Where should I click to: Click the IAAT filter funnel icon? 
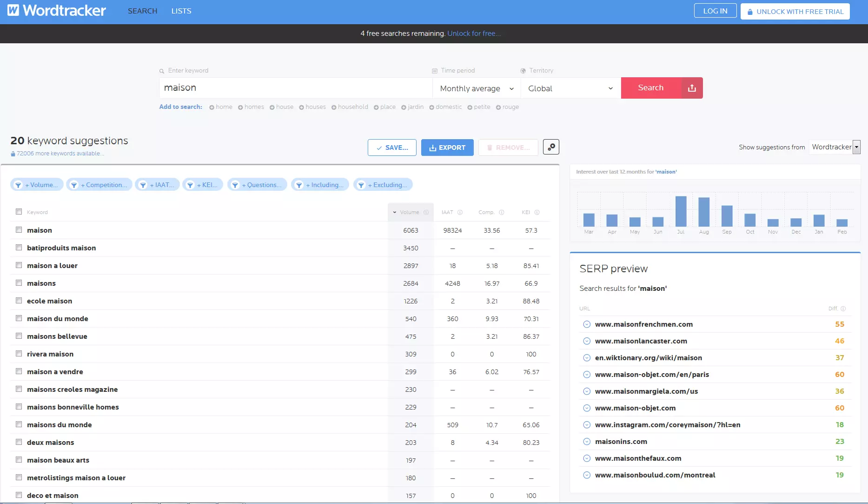coord(143,185)
